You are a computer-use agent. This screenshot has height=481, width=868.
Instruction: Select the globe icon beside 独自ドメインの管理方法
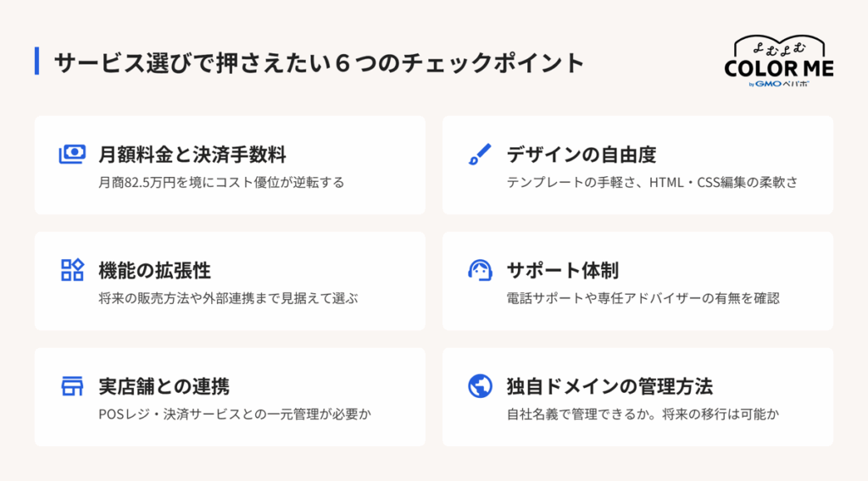[480, 386]
